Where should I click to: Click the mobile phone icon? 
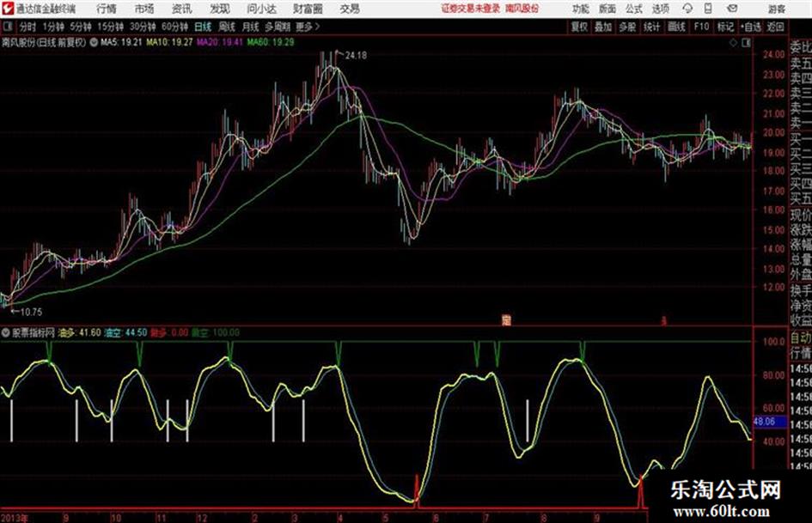708,9
